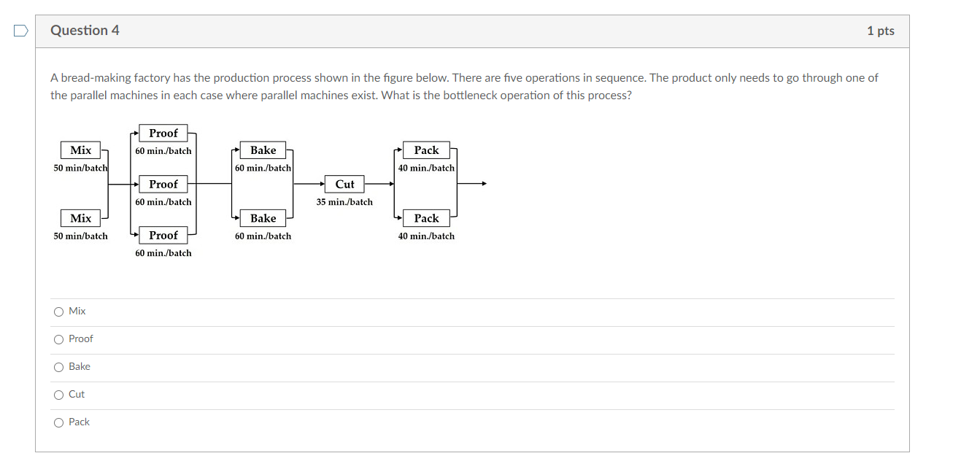Click the bottom Proof box in the figure
Viewport: 980px width, 472px height.
point(163,235)
